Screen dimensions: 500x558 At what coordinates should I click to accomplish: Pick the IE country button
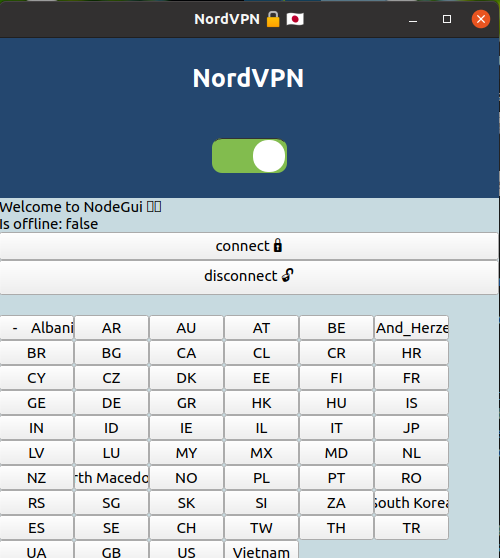[x=186, y=428]
